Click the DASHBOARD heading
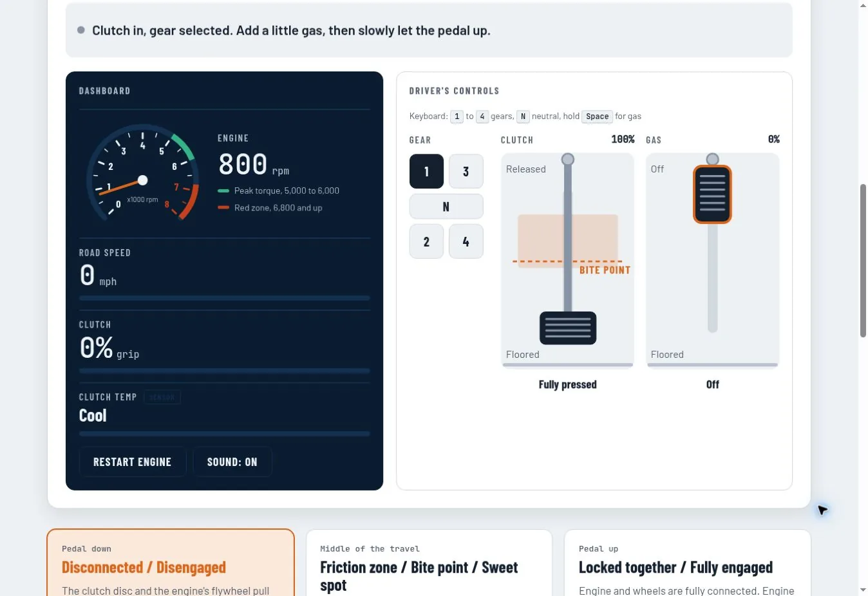The height and width of the screenshot is (596, 868). (105, 91)
